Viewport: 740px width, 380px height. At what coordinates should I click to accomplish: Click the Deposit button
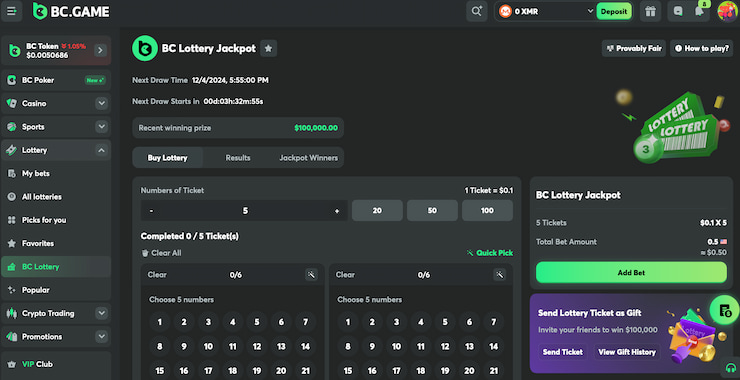click(614, 11)
